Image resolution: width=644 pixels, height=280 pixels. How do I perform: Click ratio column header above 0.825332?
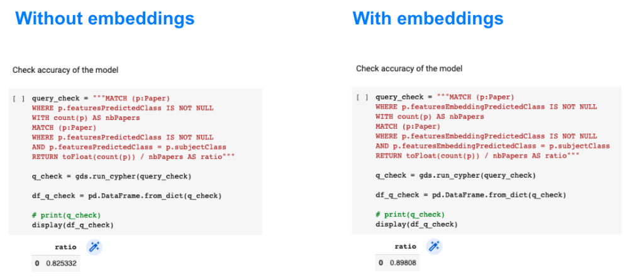[66, 247]
